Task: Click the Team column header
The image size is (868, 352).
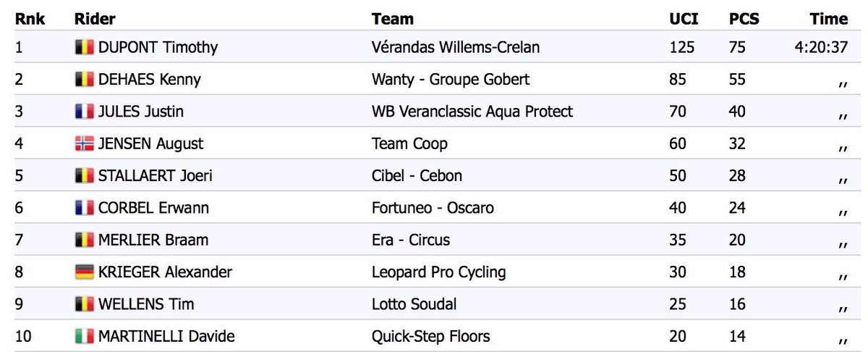Action: click(x=392, y=19)
